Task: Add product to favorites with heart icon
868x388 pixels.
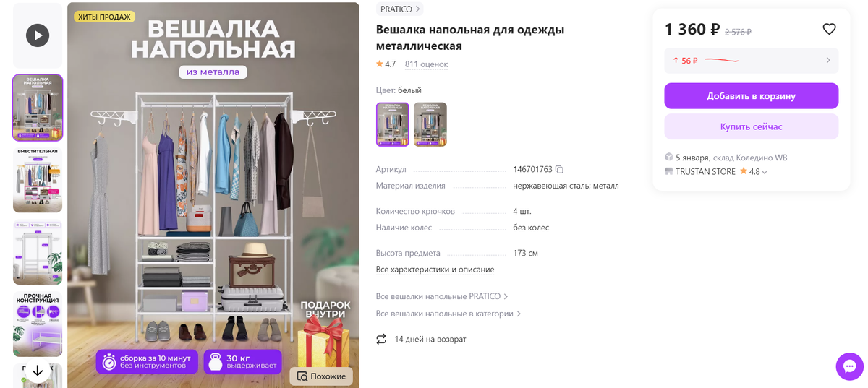Action: point(829,29)
